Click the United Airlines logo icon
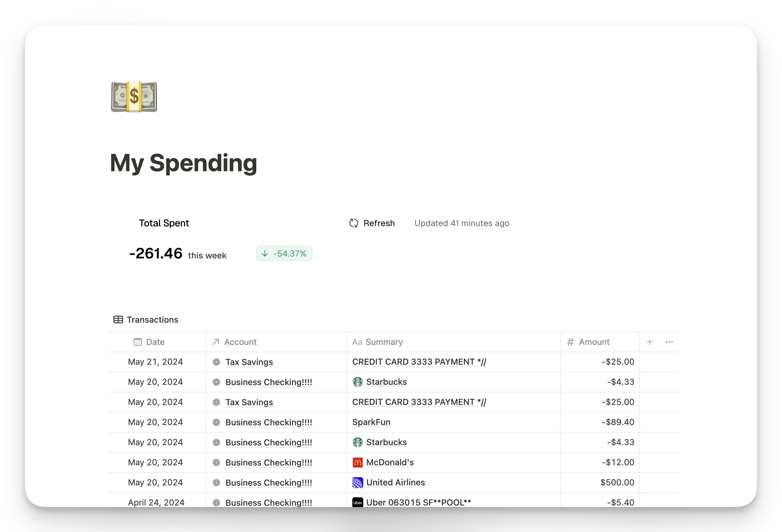 [357, 483]
